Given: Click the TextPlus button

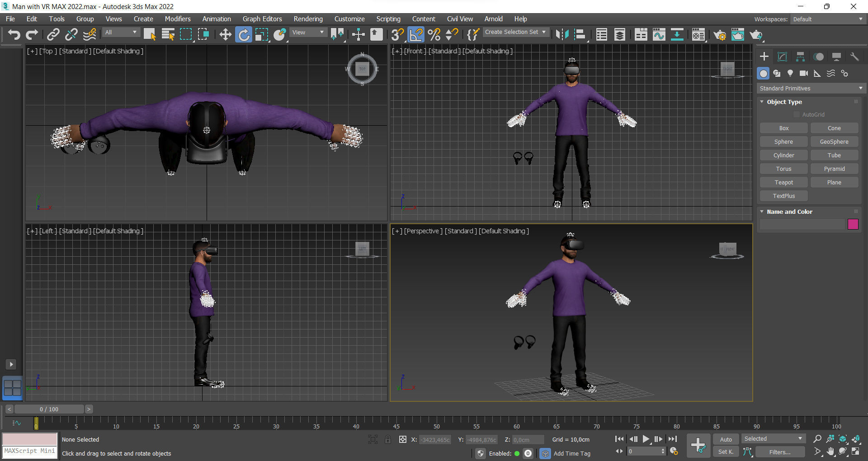Looking at the screenshot, I should 784,196.
